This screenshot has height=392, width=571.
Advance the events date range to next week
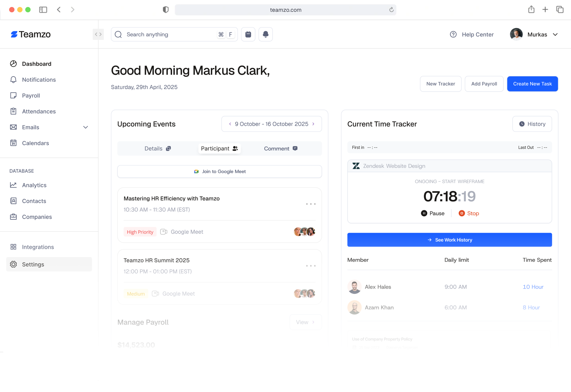click(313, 124)
